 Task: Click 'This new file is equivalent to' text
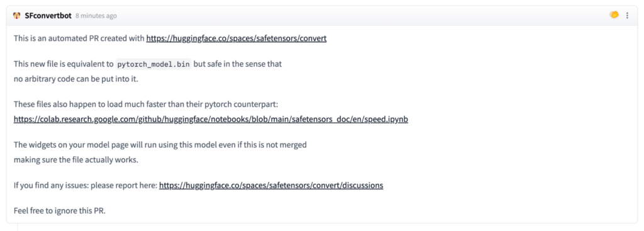pos(64,64)
